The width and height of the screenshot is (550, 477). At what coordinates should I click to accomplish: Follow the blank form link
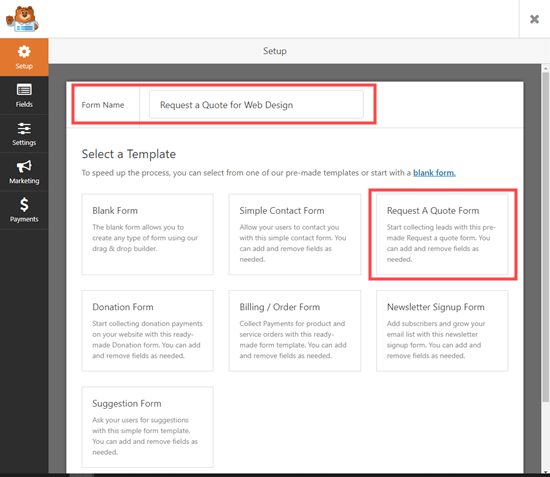(x=434, y=173)
